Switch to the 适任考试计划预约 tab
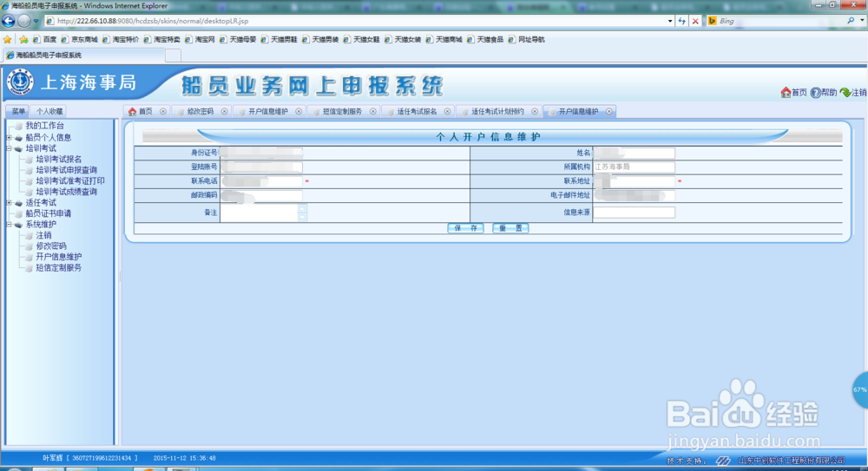Image resolution: width=868 pixels, height=471 pixels. tap(497, 111)
